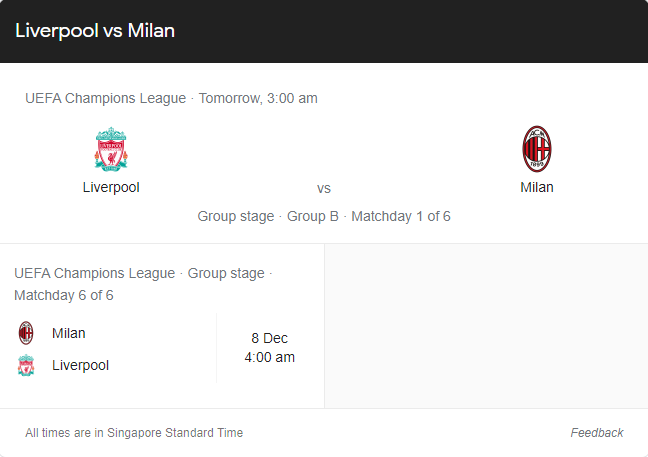Click the vs text between the teams
Viewport: 648px width, 457px height.
(324, 188)
